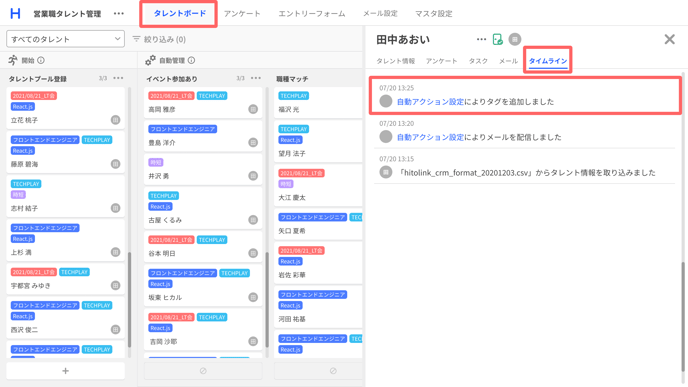Click the 職種マッチ column header
The height and width of the screenshot is (387, 688).
[292, 79]
